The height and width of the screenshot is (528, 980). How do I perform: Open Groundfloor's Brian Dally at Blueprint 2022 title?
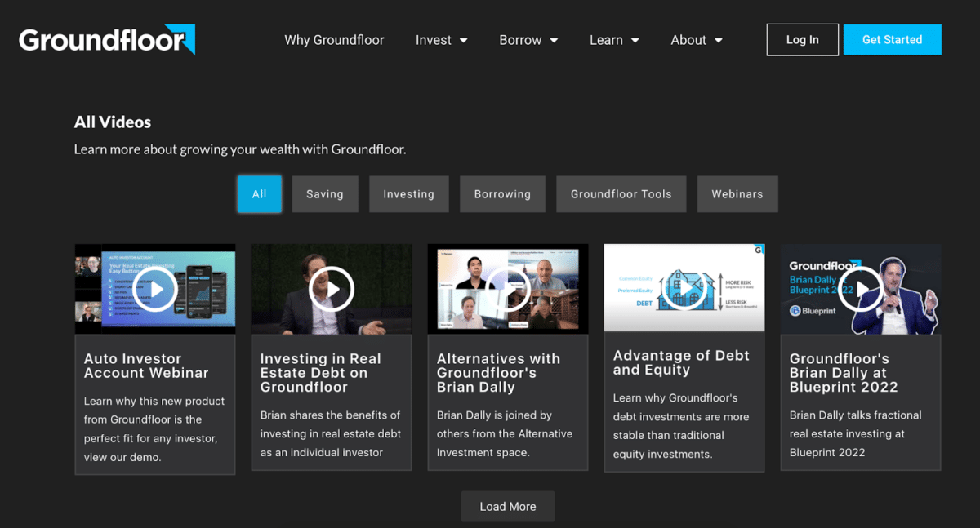[844, 373]
